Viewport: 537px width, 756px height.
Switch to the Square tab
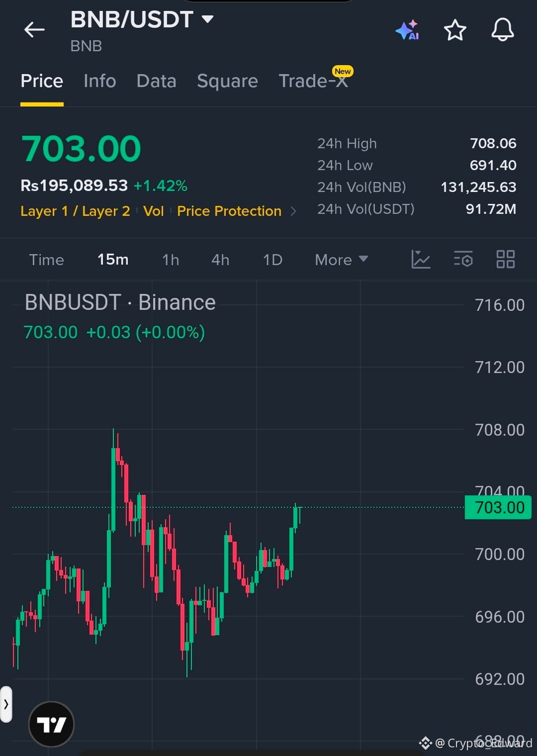click(x=227, y=81)
